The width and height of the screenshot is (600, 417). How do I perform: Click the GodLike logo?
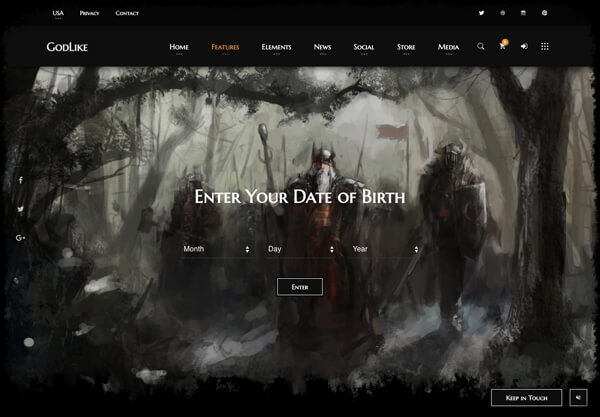click(x=67, y=47)
